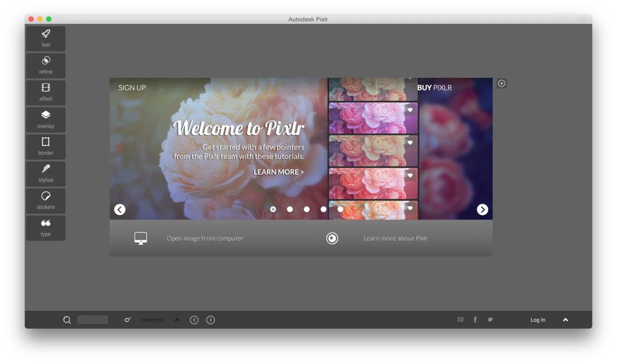Click the Welcome to Pixlr heading
The height and width of the screenshot is (364, 617).
coord(239,128)
